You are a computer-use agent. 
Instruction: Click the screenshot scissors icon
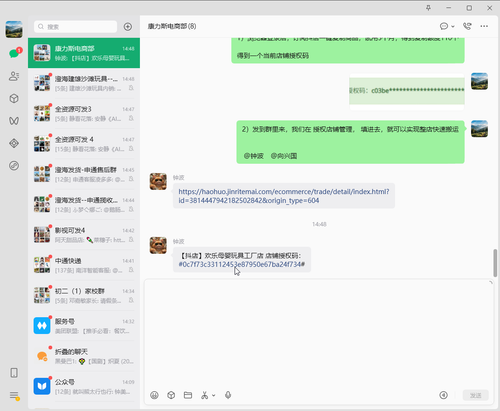click(204, 395)
